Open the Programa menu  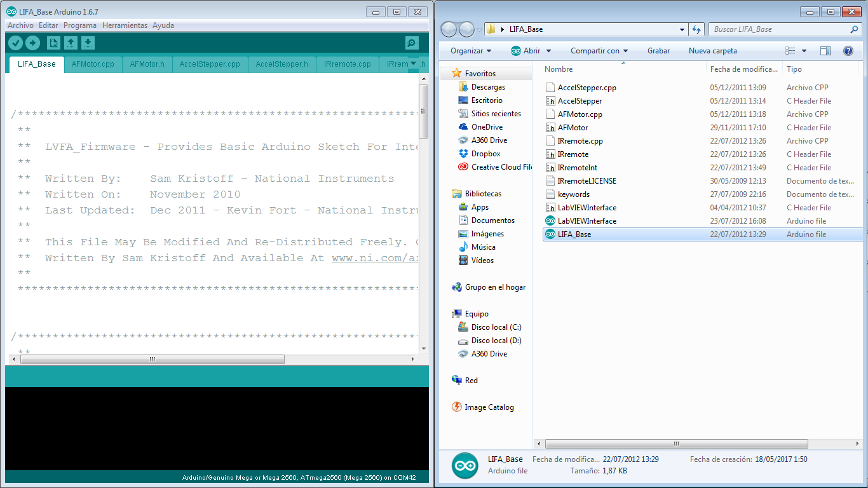80,25
